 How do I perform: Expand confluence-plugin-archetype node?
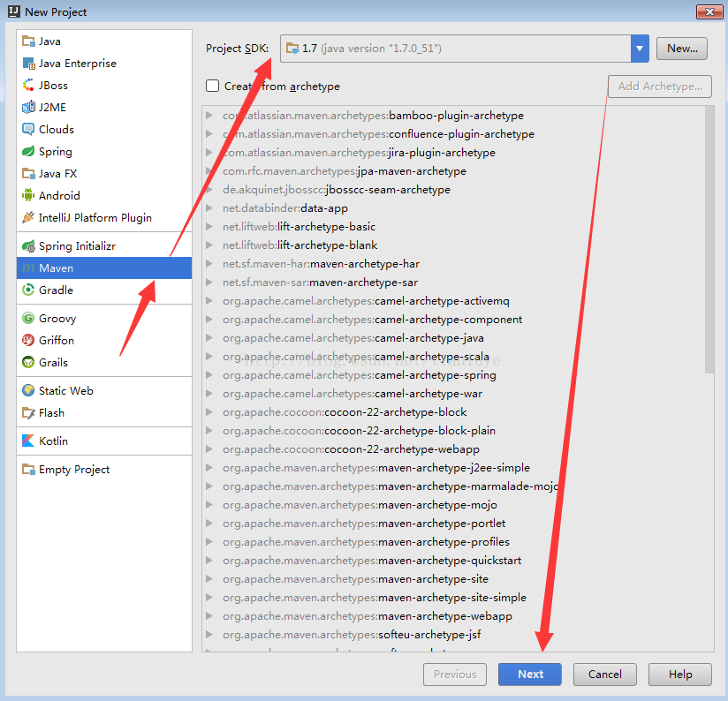click(209, 133)
